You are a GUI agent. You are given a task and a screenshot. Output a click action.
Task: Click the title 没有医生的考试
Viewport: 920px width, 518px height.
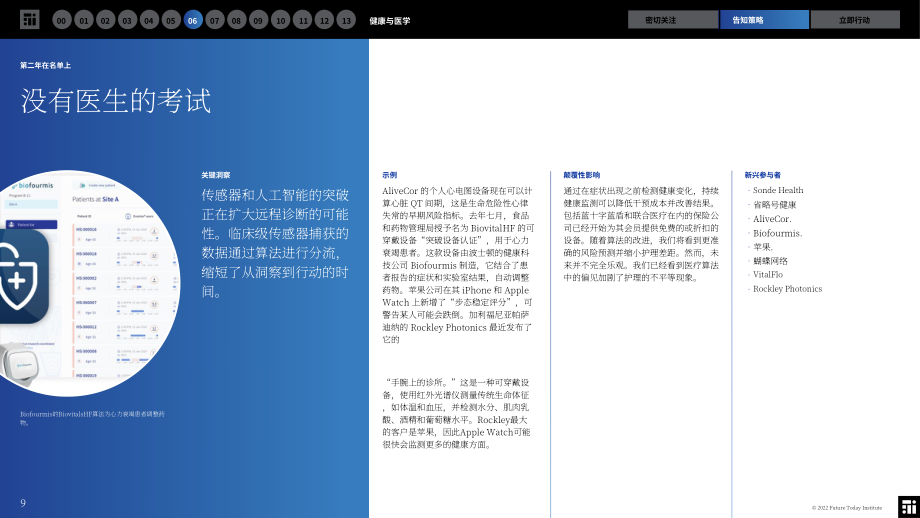(x=116, y=100)
